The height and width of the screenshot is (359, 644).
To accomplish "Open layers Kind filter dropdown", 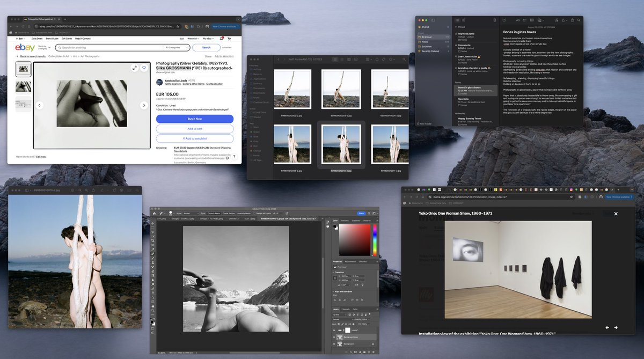I will coord(339,314).
